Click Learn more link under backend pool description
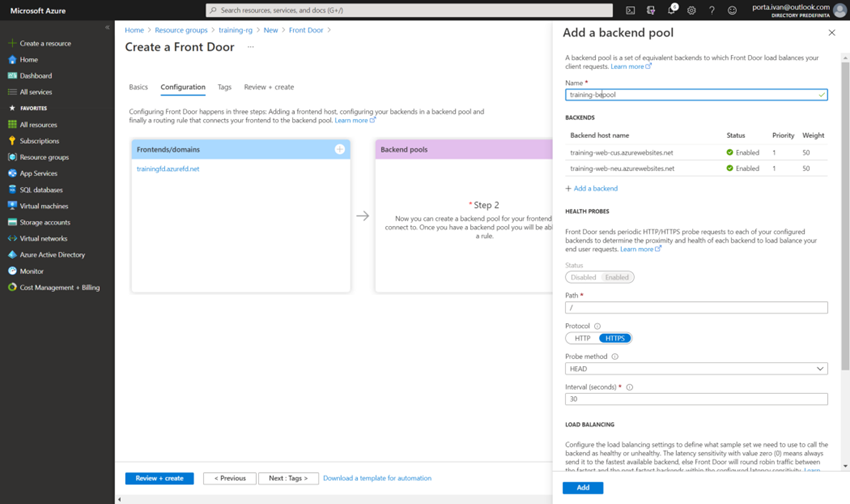The height and width of the screenshot is (504, 850). (x=630, y=67)
